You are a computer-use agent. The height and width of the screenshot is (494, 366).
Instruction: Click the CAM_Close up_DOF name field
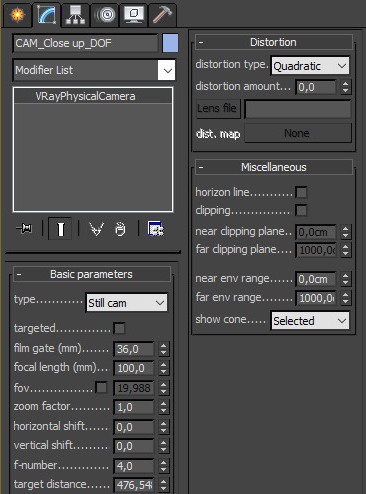(x=85, y=43)
